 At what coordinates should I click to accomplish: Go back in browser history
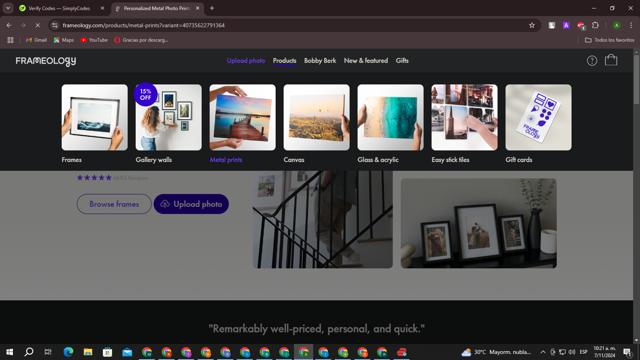coord(9,25)
